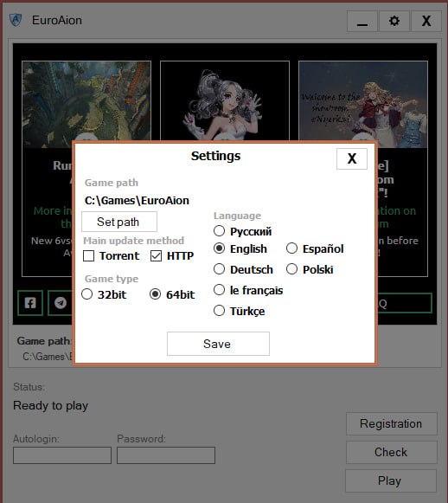
Task: Click the Set path button
Action: click(119, 222)
